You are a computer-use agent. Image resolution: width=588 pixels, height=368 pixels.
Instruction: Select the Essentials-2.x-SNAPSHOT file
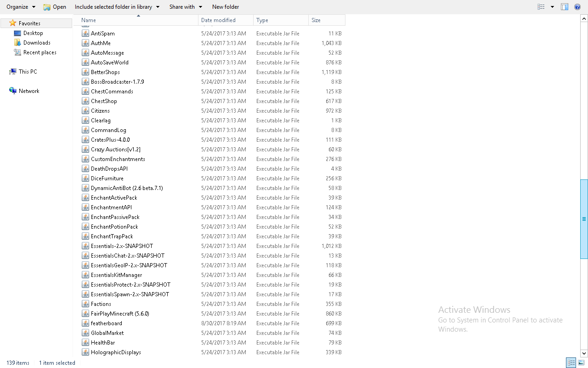point(122,246)
